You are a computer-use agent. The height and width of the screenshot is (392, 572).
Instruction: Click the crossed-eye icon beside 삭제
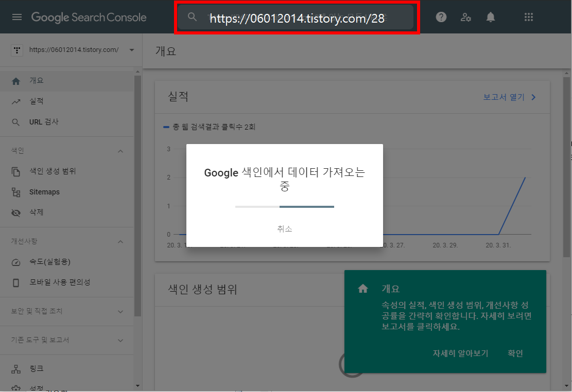pyautogui.click(x=15, y=212)
